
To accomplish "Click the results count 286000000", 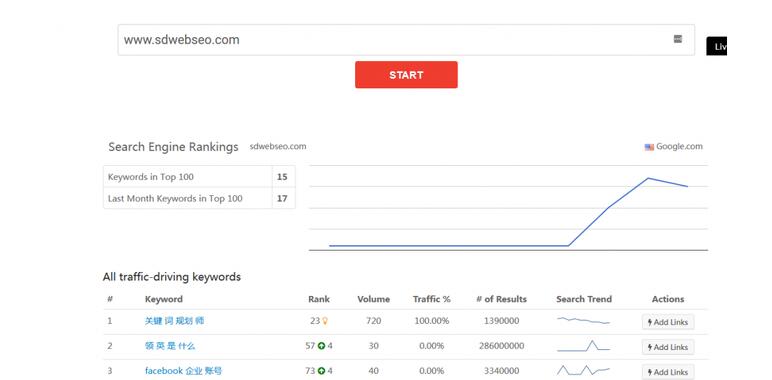I will (501, 346).
